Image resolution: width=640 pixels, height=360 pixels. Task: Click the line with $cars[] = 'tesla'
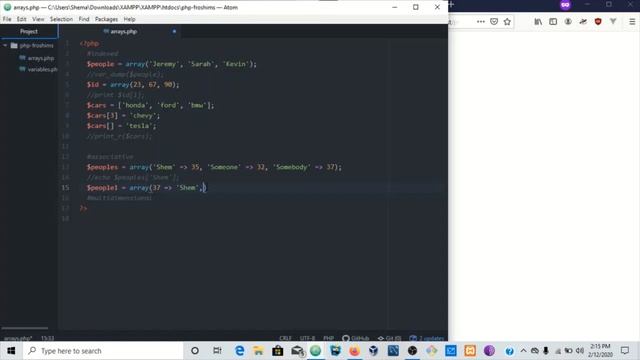click(121, 126)
